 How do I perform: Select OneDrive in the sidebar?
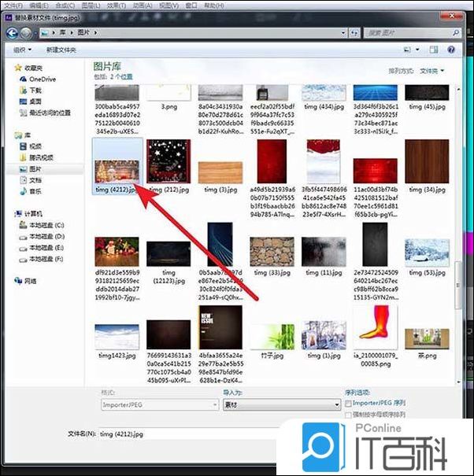click(x=38, y=79)
